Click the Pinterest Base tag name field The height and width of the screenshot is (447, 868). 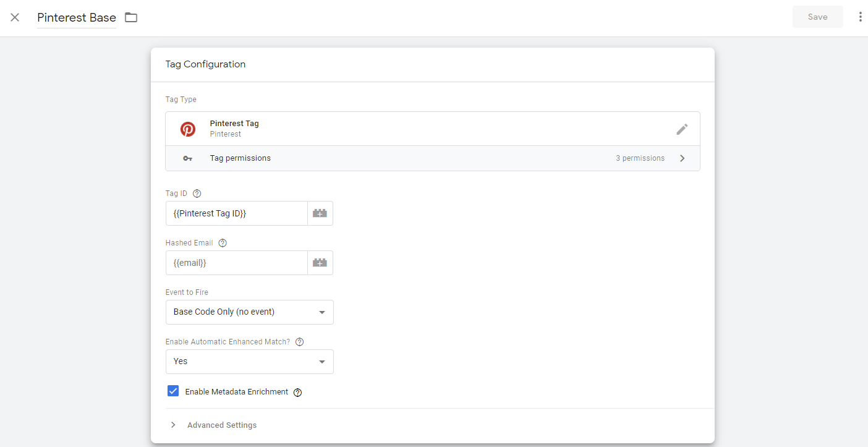coord(77,17)
